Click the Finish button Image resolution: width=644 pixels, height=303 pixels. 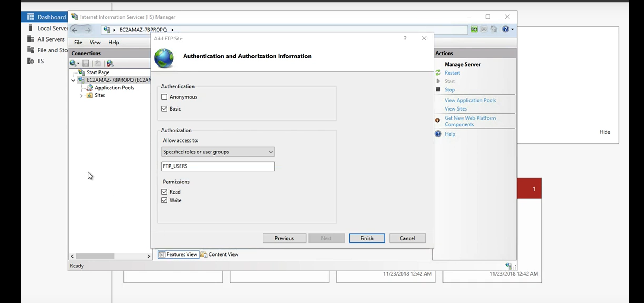[367, 238]
